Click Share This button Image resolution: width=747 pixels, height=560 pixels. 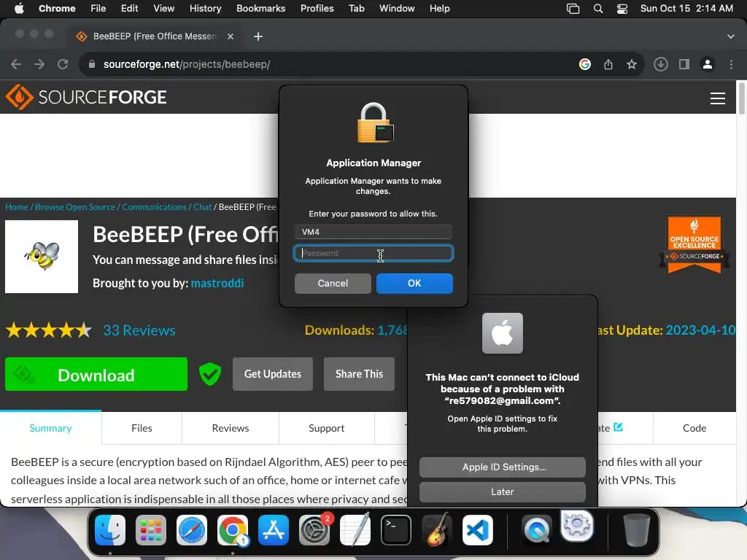359,374
